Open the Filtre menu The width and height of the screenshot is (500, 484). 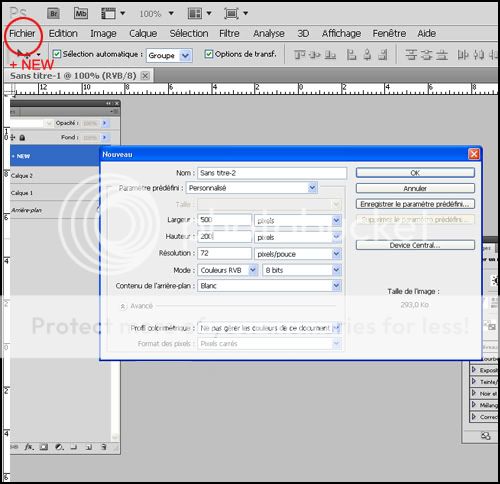(229, 33)
